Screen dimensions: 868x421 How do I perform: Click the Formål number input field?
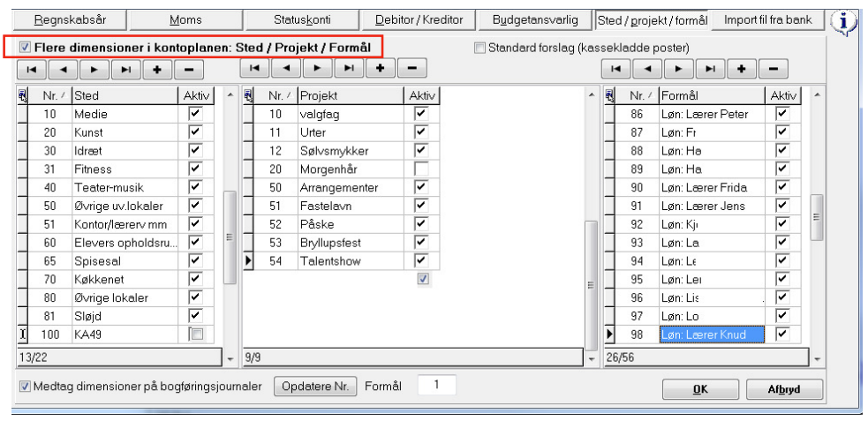click(436, 385)
